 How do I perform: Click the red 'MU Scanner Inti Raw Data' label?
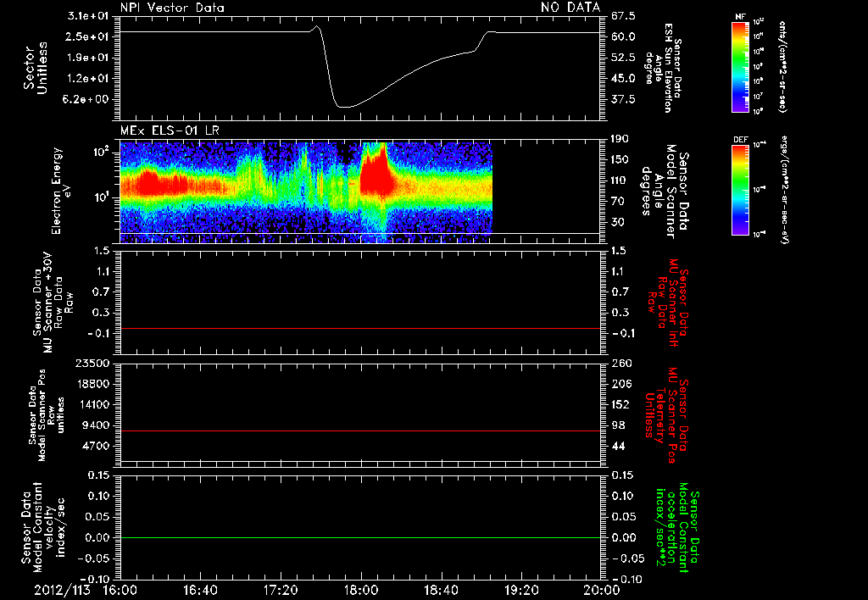click(x=668, y=303)
